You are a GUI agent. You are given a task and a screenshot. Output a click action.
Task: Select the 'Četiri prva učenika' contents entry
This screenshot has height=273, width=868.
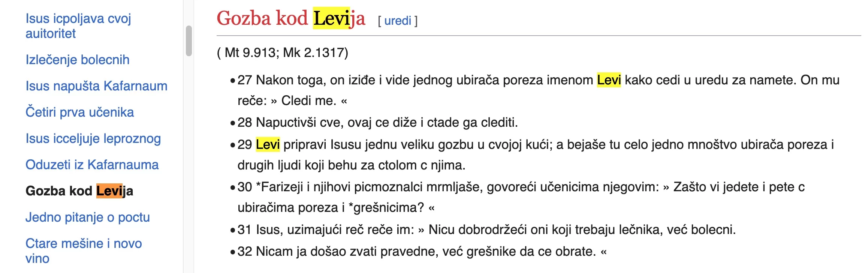(79, 112)
